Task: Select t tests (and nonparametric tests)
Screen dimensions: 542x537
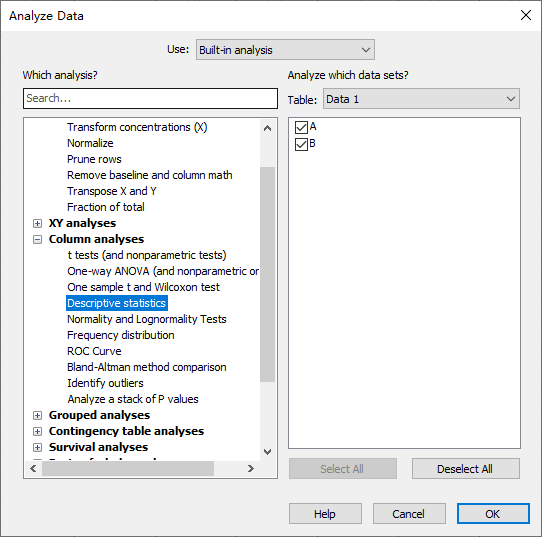Action: (x=147, y=255)
